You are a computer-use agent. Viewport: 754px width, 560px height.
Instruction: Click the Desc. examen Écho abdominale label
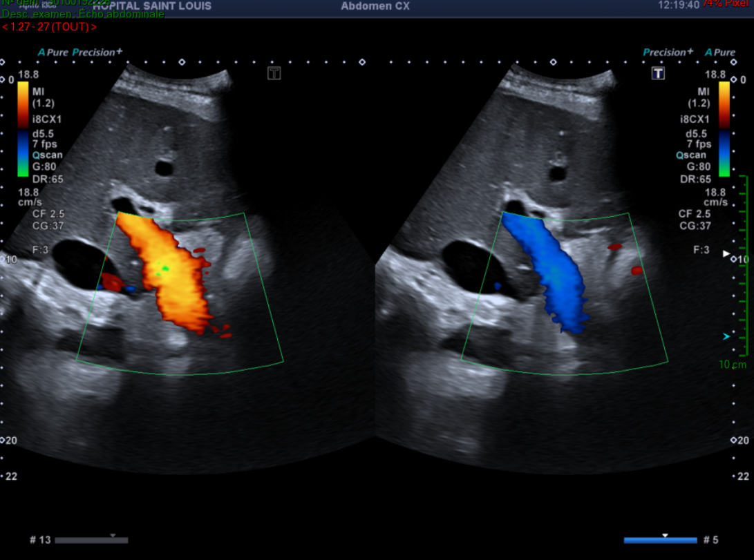[x=83, y=15]
